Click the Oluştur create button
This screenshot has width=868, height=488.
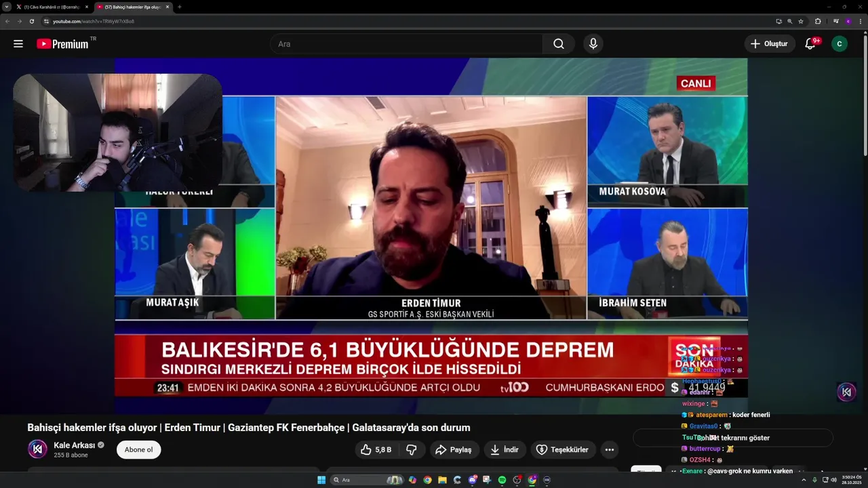click(770, 44)
